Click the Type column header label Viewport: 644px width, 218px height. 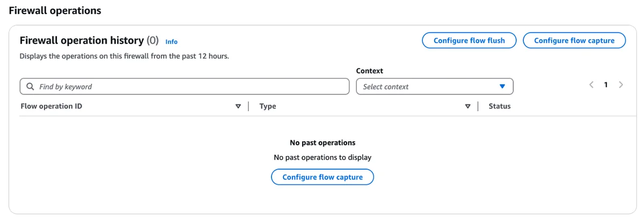(x=268, y=106)
